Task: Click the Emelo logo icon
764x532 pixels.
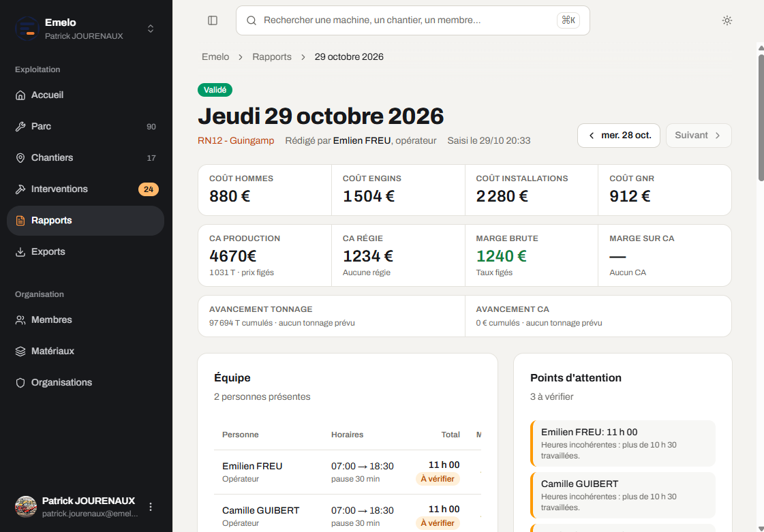Action: coord(27,28)
